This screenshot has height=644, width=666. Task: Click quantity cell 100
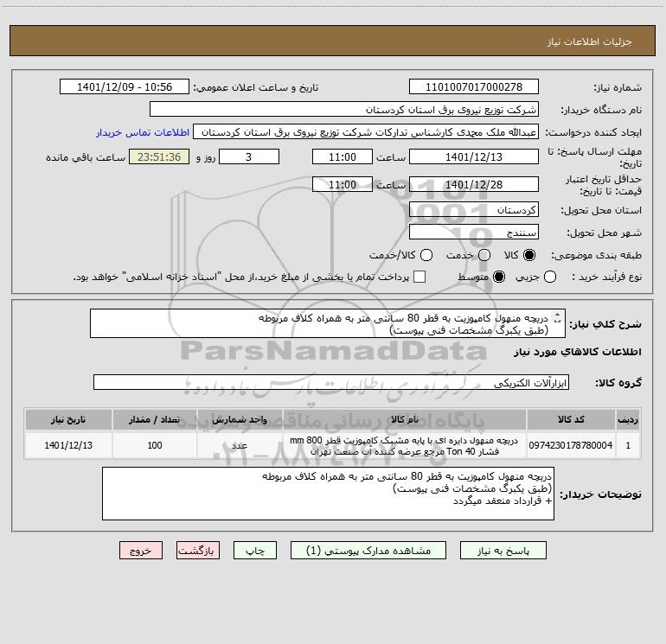(x=155, y=445)
